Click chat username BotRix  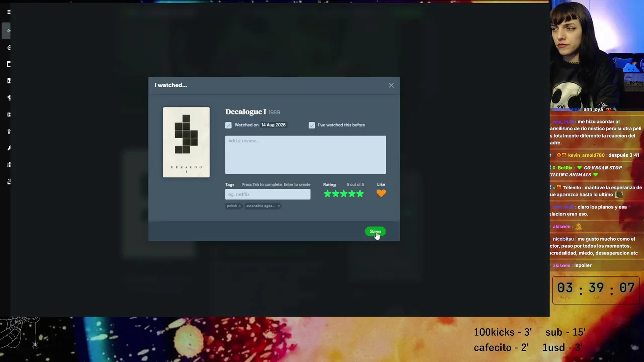(565, 168)
